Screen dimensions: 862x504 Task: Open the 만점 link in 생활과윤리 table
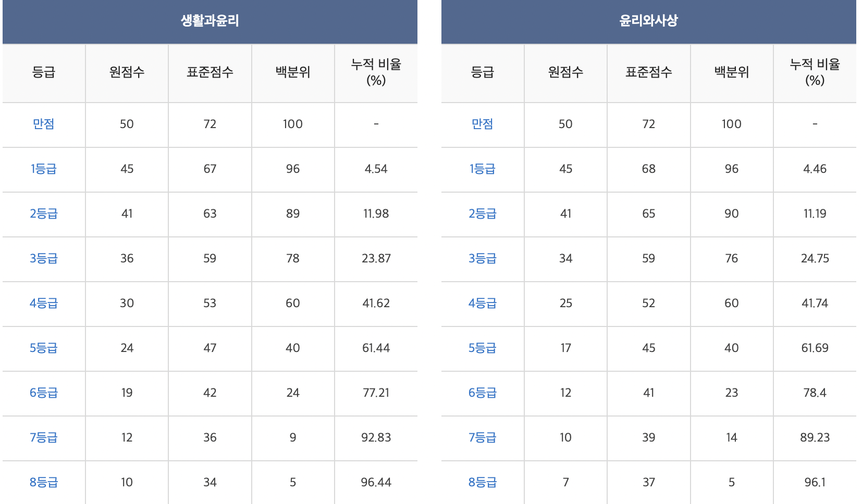pos(44,124)
